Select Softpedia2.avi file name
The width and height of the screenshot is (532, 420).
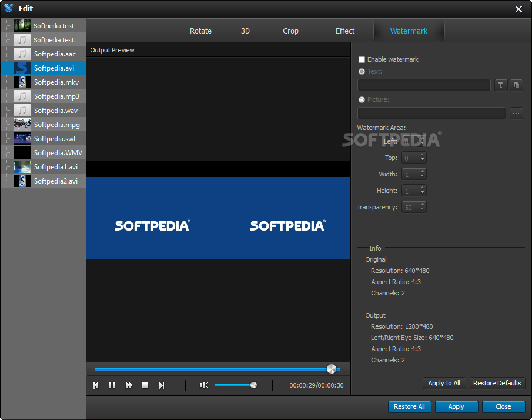[56, 181]
